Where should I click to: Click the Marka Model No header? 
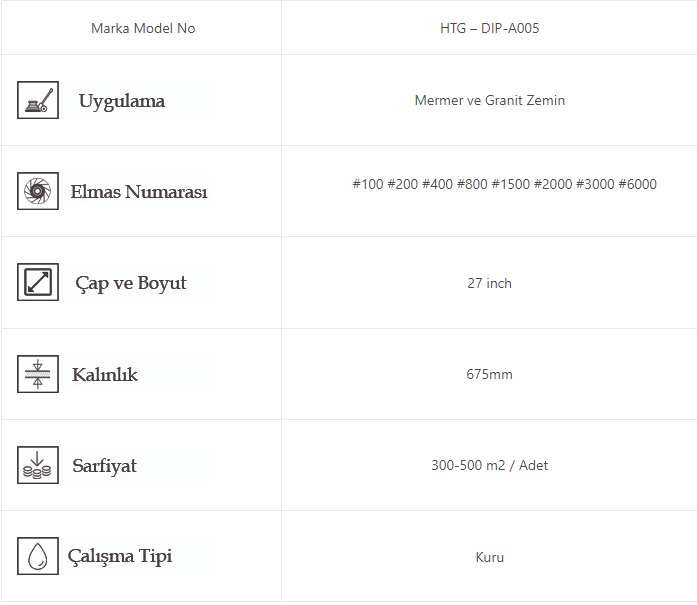143,28
